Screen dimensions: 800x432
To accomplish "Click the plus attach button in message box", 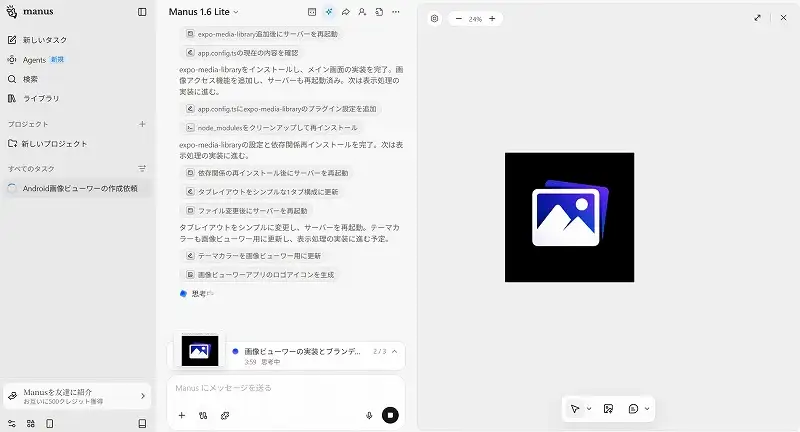I will 182,415.
